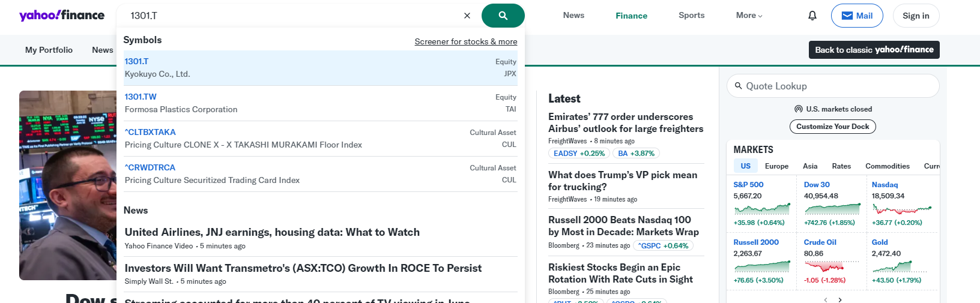Open Trump's VP pick trucking article
The image size is (980, 303).
click(623, 181)
